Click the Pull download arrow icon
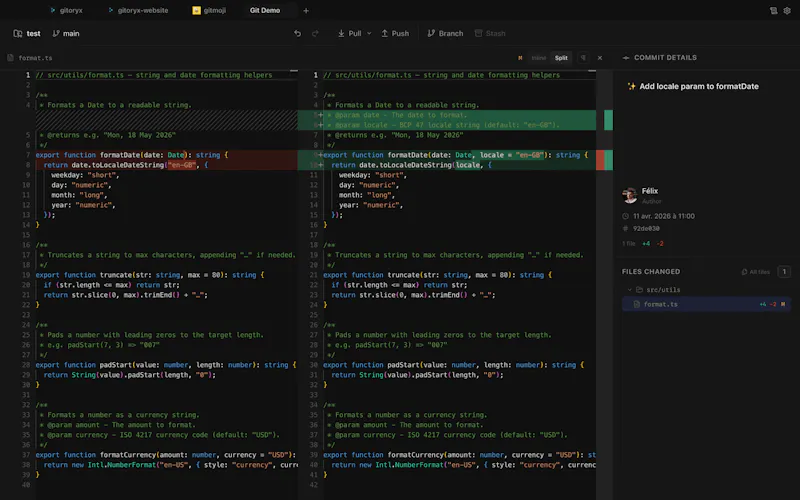This screenshot has height=500, width=800. [x=341, y=34]
